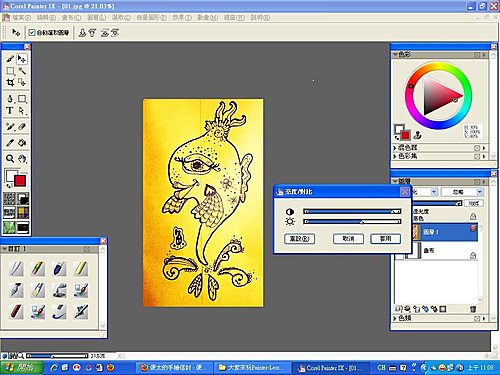This screenshot has width=500, height=375.
Task: Select the Brush tool in the toolbox
Action: pos(10,59)
